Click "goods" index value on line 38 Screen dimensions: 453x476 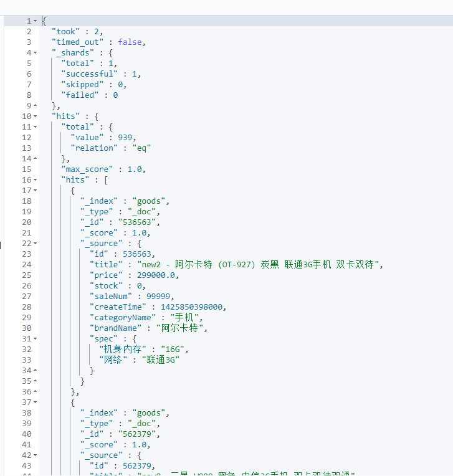point(148,413)
